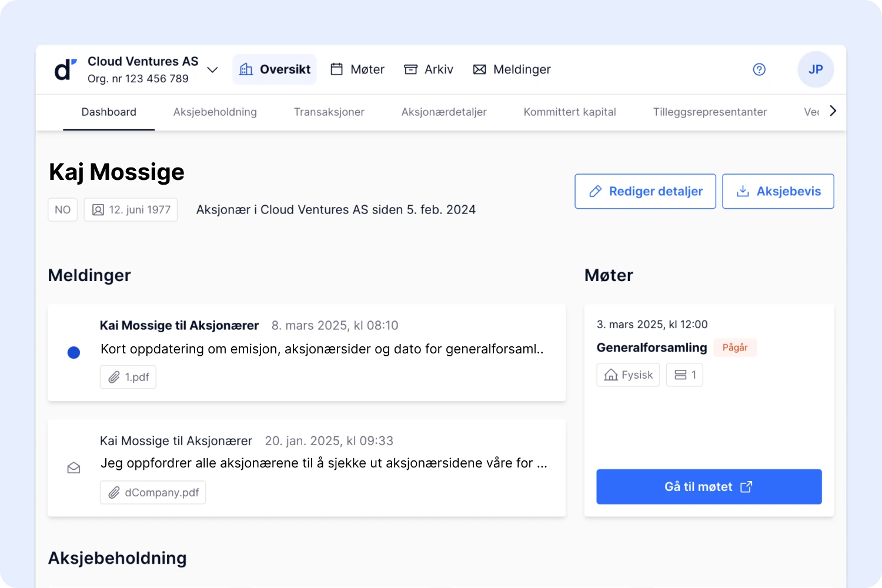882x588 pixels.
Task: Open the 1.pdf attachment
Action: (x=128, y=377)
